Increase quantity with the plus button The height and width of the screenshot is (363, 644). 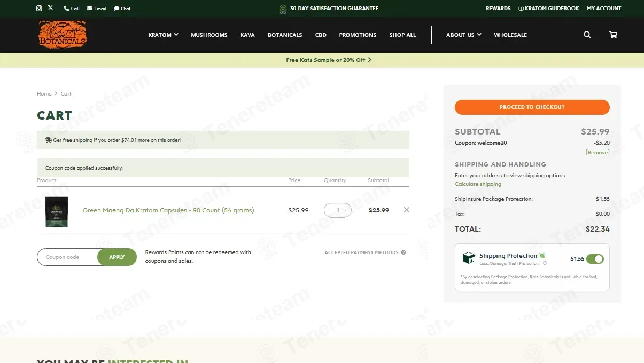(346, 211)
